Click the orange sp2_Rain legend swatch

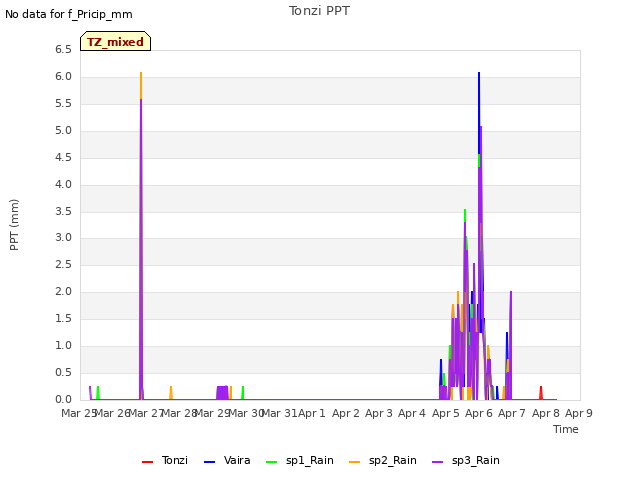355,462
